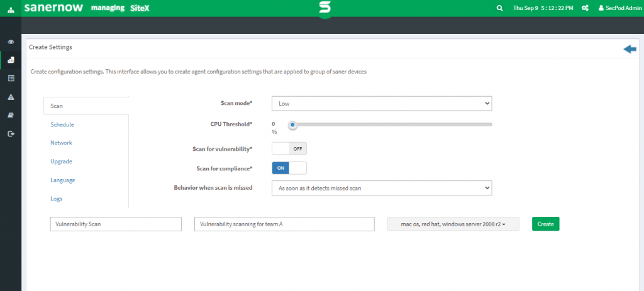Viewport: 644px width, 291px height.
Task: Click the blue back arrow
Action: [630, 50]
